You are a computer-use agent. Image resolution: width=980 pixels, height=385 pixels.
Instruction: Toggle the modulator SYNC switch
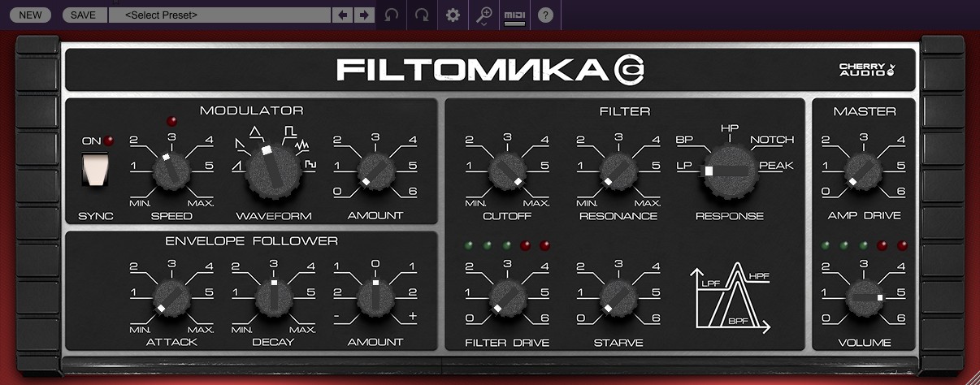pos(97,171)
